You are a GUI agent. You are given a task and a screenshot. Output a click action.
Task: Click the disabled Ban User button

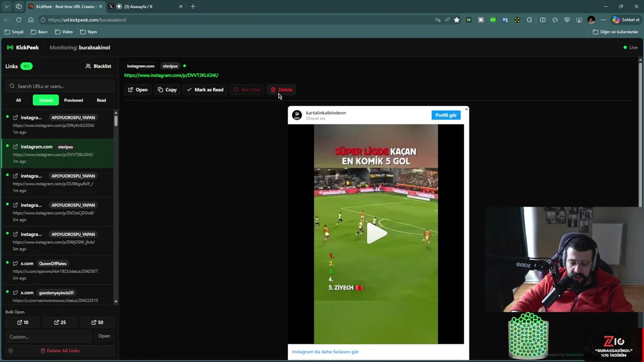247,89
